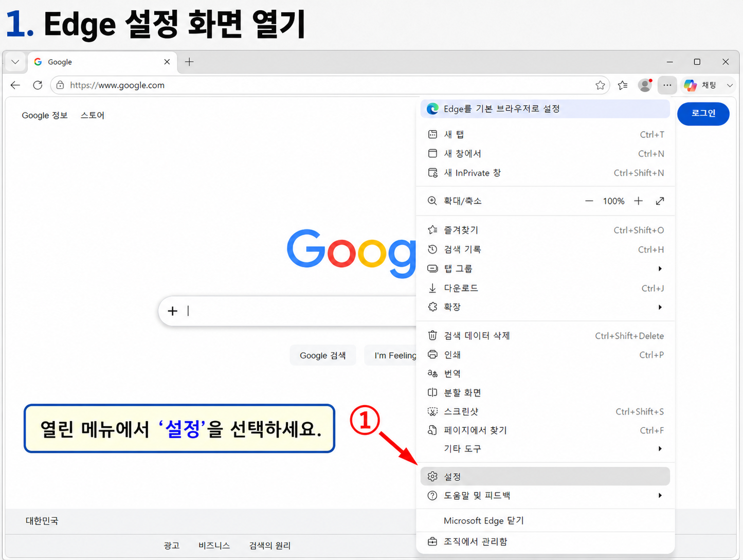Expand 기타 도구 submenu arrow
Screen dimensions: 743x560
(660, 449)
